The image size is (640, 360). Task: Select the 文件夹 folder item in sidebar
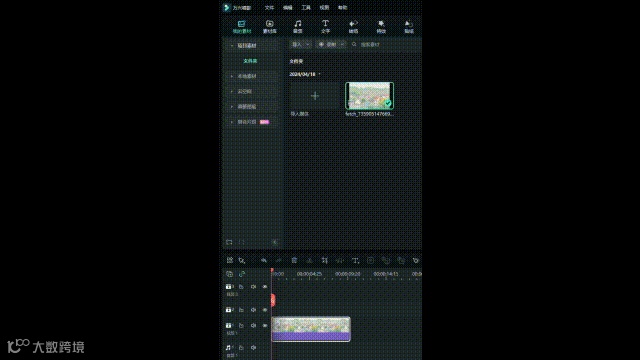click(x=250, y=61)
